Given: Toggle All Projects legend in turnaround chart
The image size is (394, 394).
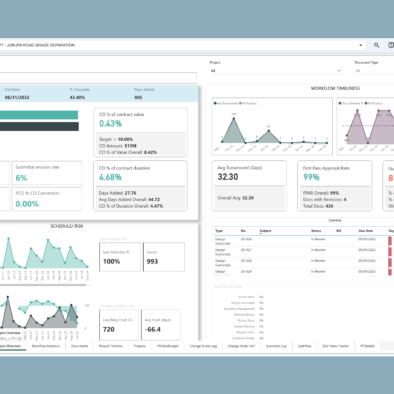Looking at the screenshot, I should [x=248, y=103].
